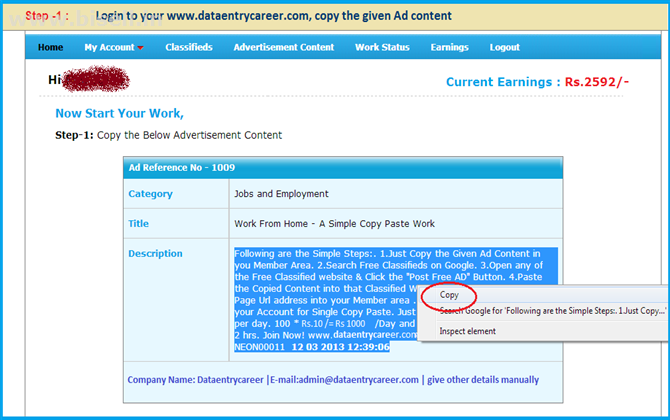
Task: Click the Title label cell
Action: (176, 223)
